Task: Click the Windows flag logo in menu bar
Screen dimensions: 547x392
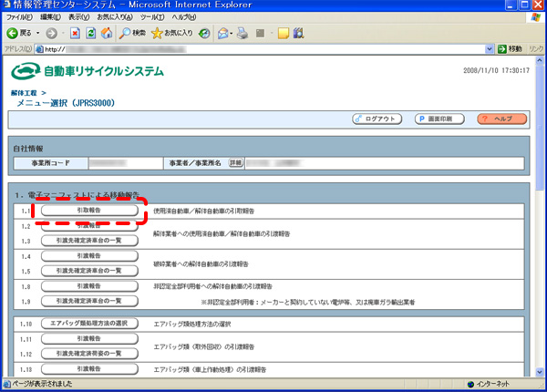Action: pos(536,17)
